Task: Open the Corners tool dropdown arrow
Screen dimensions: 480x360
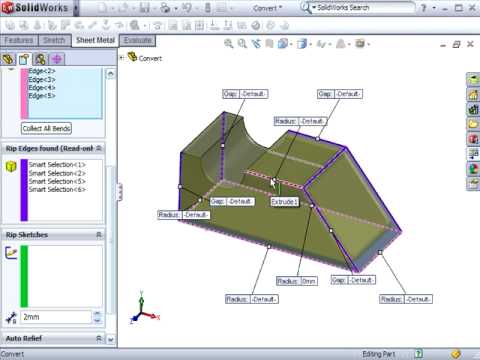Action: click(145, 26)
